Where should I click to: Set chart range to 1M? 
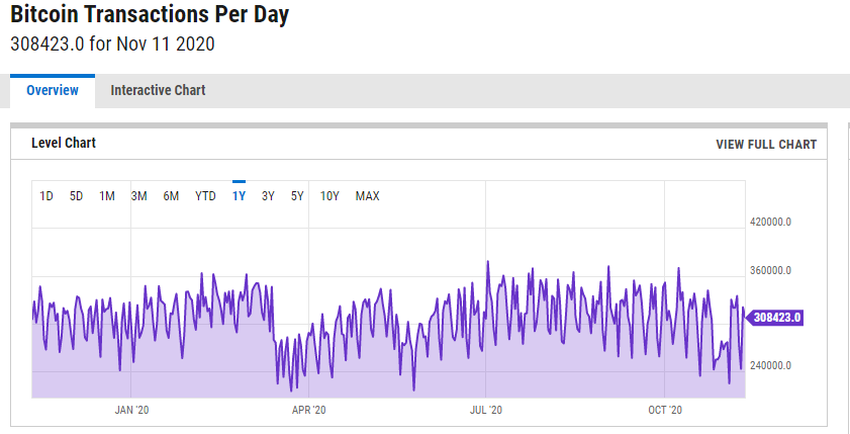coord(107,196)
